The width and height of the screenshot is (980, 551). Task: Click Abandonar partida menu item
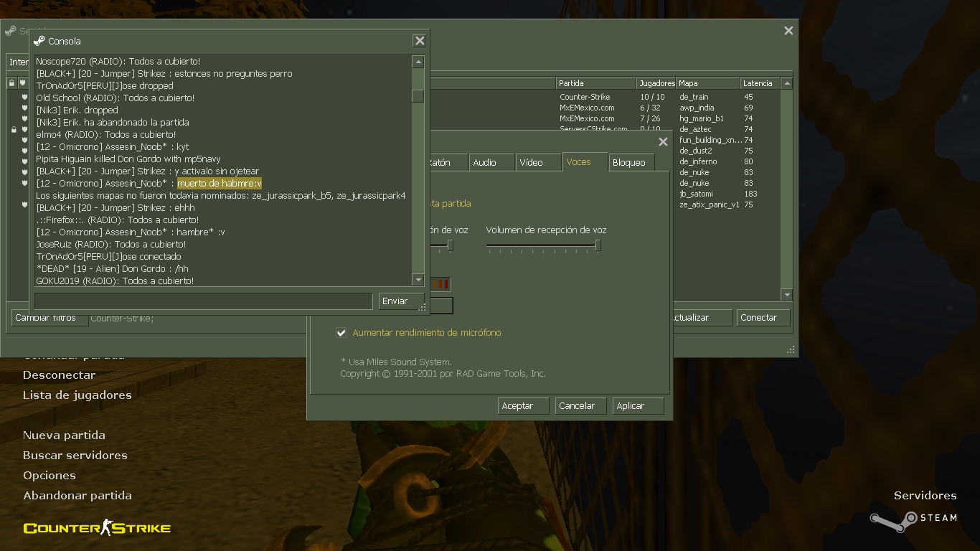(x=77, y=496)
